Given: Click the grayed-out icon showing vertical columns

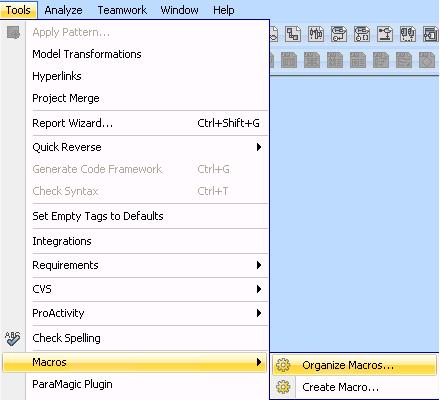Looking at the screenshot, I should point(289,60).
